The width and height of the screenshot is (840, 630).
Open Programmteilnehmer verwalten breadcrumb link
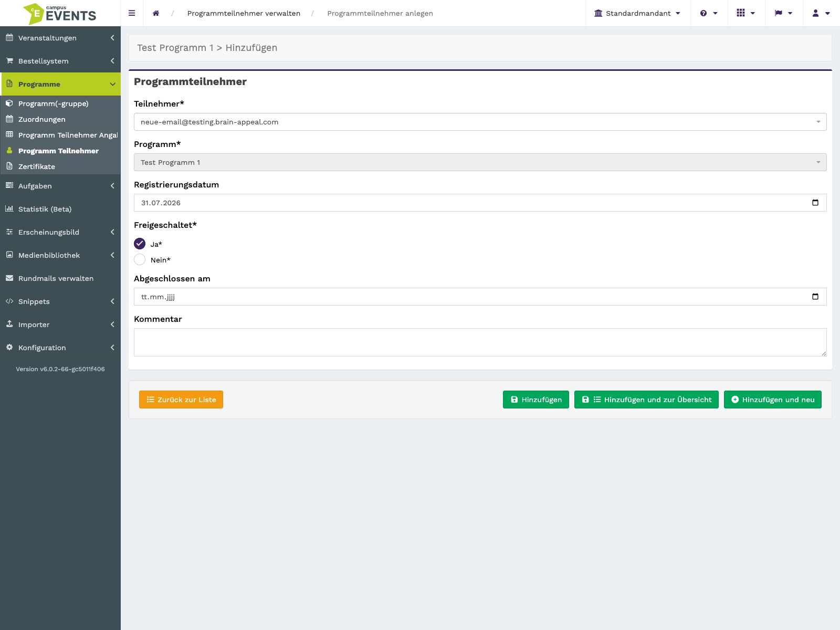pos(244,13)
